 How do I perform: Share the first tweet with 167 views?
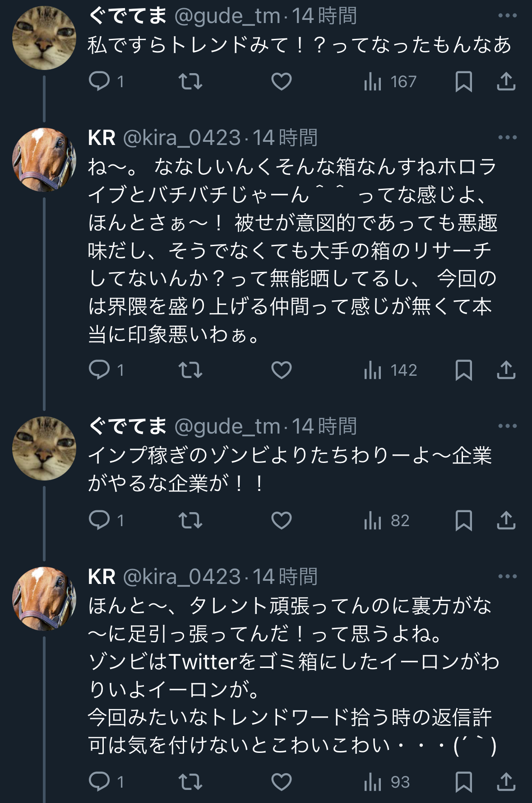pos(506,82)
